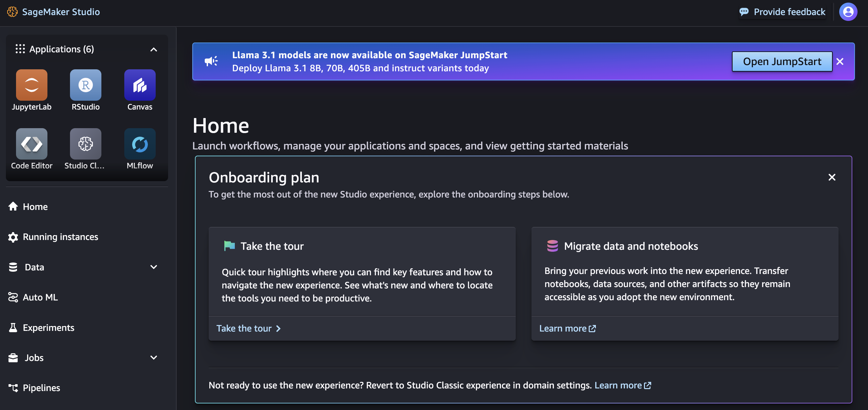The width and height of the screenshot is (868, 410).
Task: Dismiss the Llama 3.1 announcement banner
Action: 840,61
